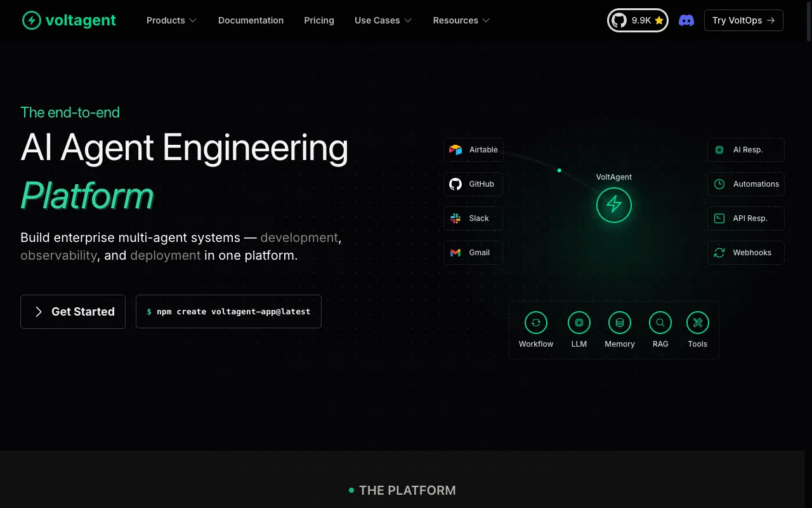Screen dimensions: 812x508
Task: Click the Automations label
Action: tap(756, 184)
